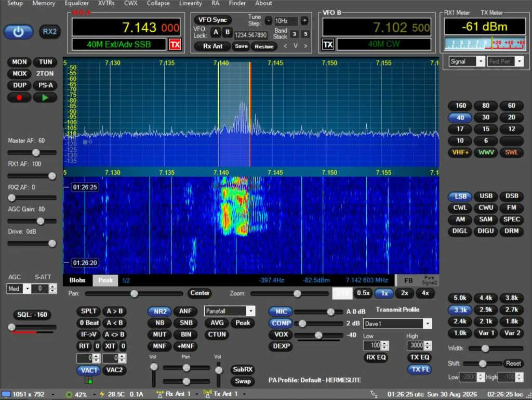The image size is (532, 400).
Task: Toggle the blue power button
Action: click(x=18, y=32)
